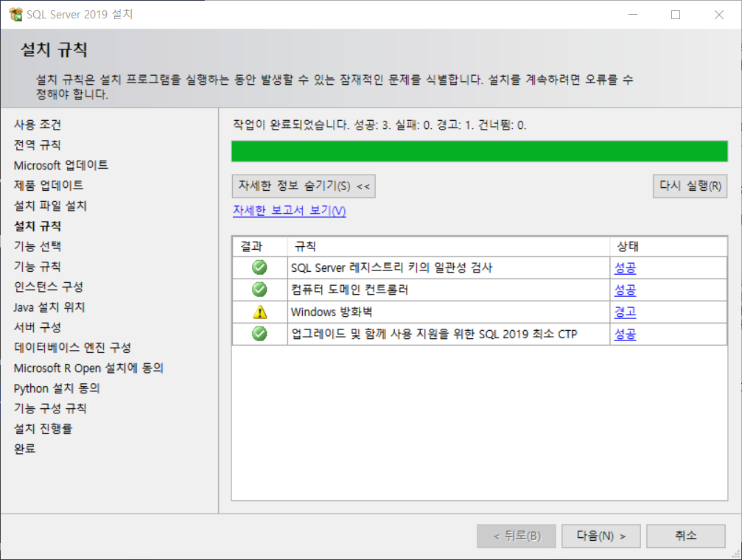Screen dimensions: 742x560
Task: Select 설치 파일 설치 step in sidebar
Action: [50, 206]
